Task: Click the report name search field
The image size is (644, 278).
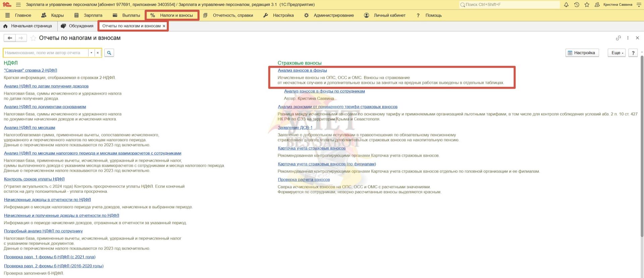Action: [x=46, y=53]
